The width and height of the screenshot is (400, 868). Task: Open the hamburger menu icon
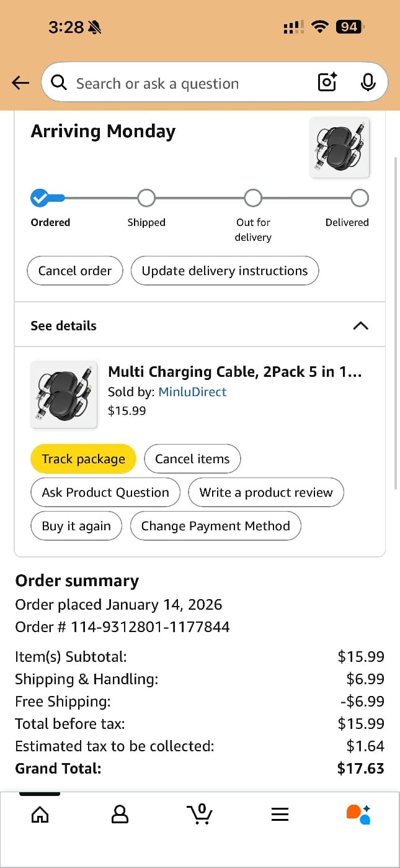(x=280, y=814)
